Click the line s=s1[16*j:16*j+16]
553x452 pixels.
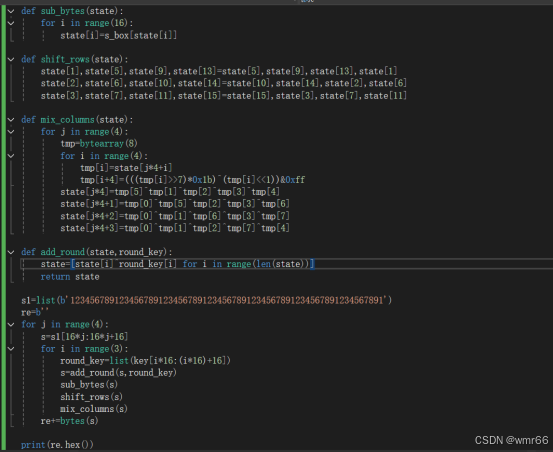84,337
